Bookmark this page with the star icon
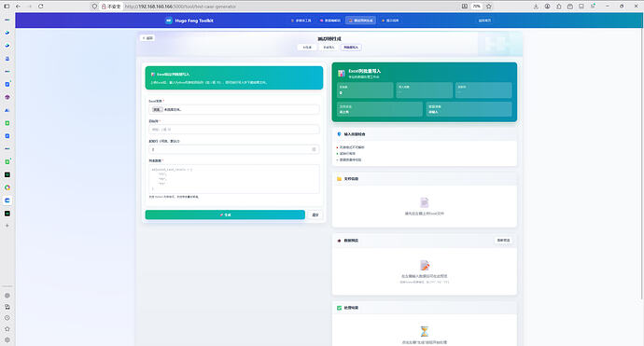This screenshot has width=644, height=346. (489, 7)
